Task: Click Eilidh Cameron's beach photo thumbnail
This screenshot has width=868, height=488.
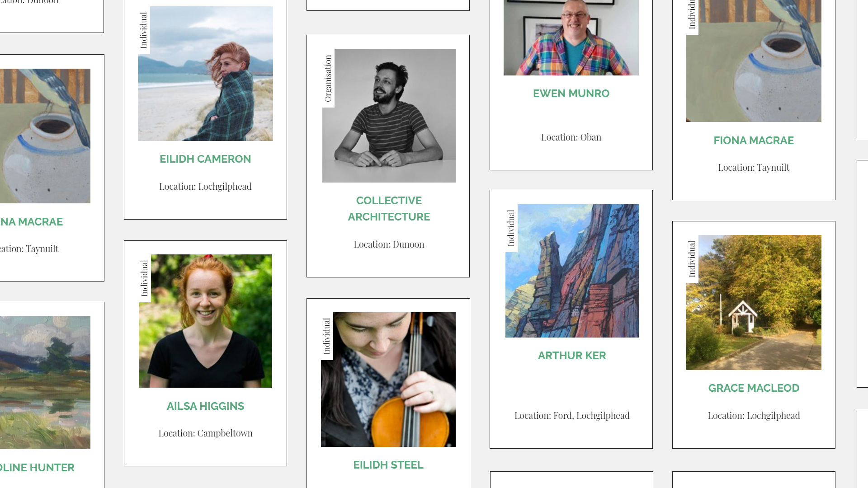Action: click(x=205, y=74)
